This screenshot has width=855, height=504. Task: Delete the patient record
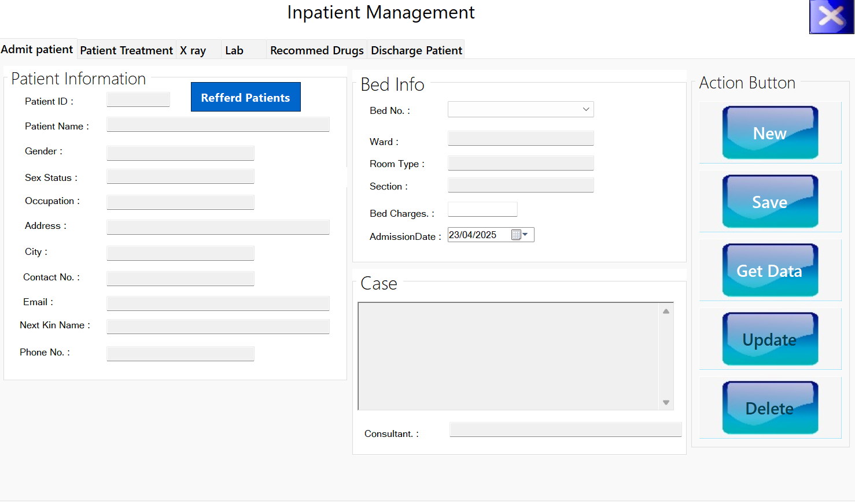[x=769, y=407]
